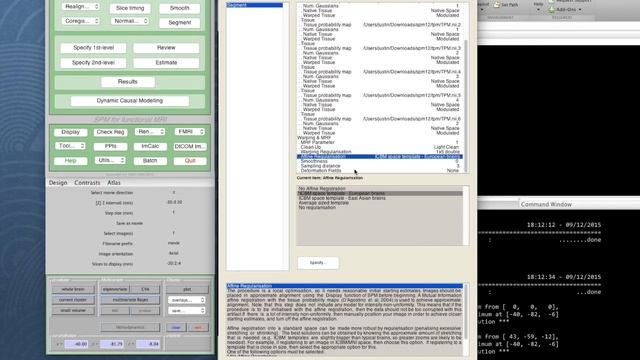This screenshot has height=360, width=640.
Task: Expand the Add-Ons dropdown arrow
Action: point(580,9)
